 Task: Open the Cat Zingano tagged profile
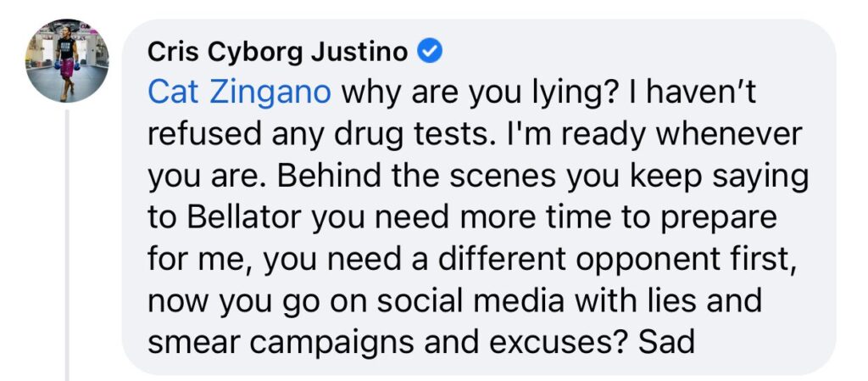[239, 92]
